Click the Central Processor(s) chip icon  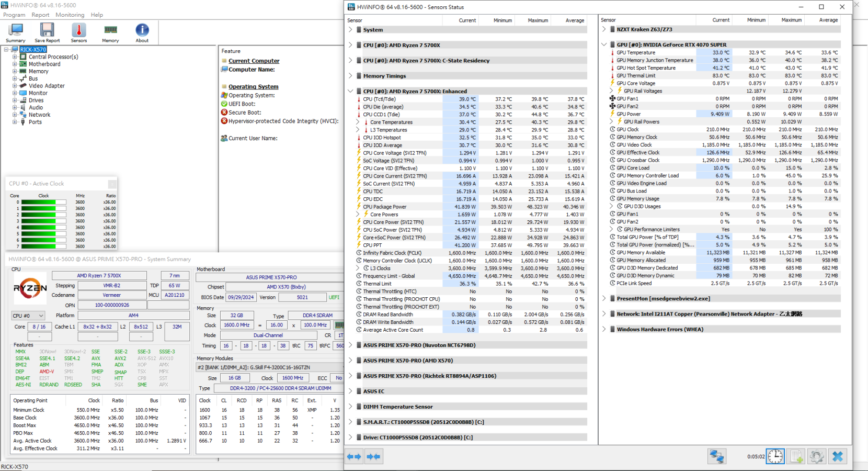point(23,57)
